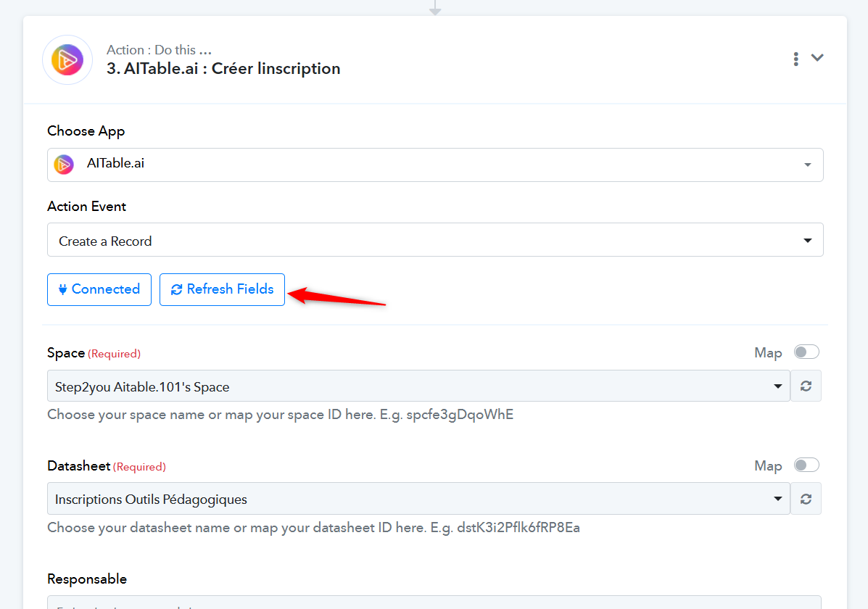Click the Choose App label
Viewport: 868px width, 609px height.
[x=86, y=131]
